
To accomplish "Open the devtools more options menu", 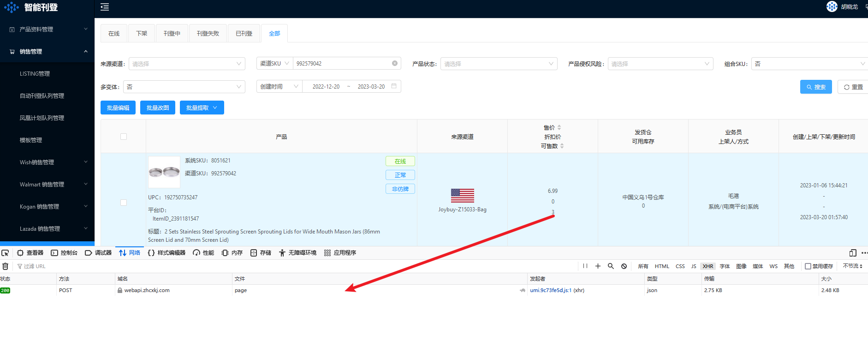I will pyautogui.click(x=864, y=253).
